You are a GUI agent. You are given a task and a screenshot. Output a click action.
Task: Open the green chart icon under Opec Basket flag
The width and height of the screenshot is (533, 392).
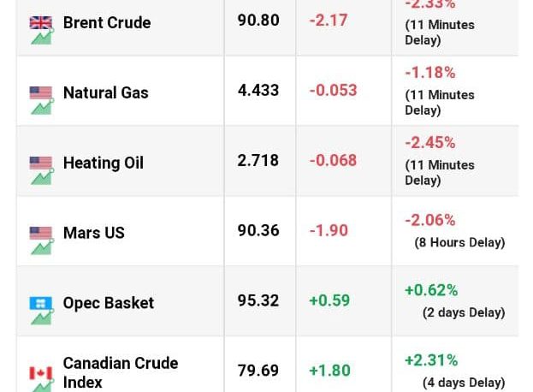coord(42,317)
